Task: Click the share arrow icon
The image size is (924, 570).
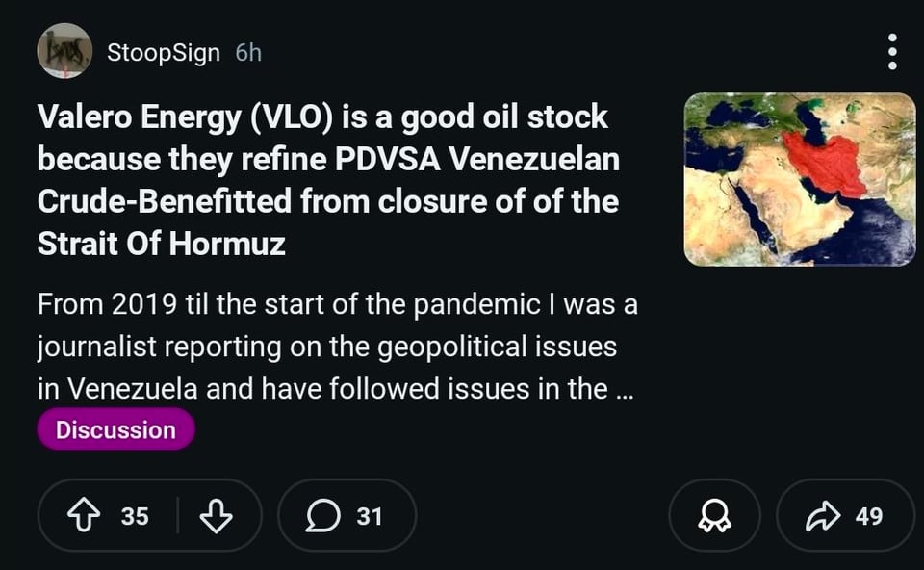Action: tap(821, 516)
